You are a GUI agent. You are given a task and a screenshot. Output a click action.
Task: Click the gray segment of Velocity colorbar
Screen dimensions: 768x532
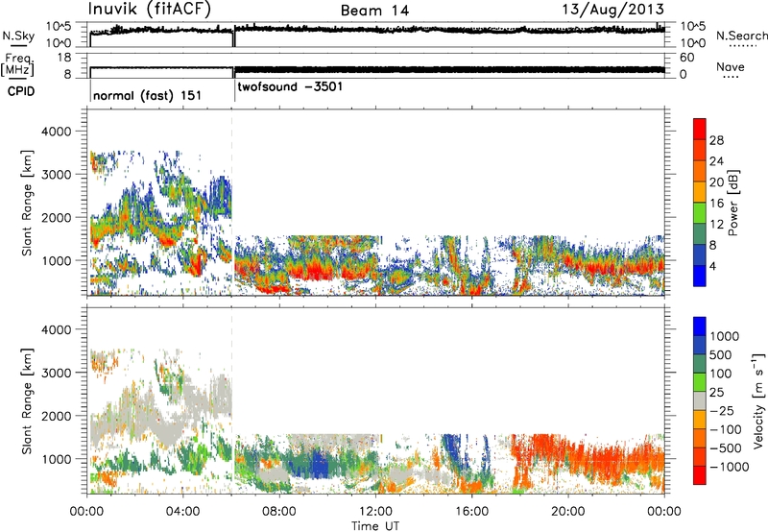700,400
